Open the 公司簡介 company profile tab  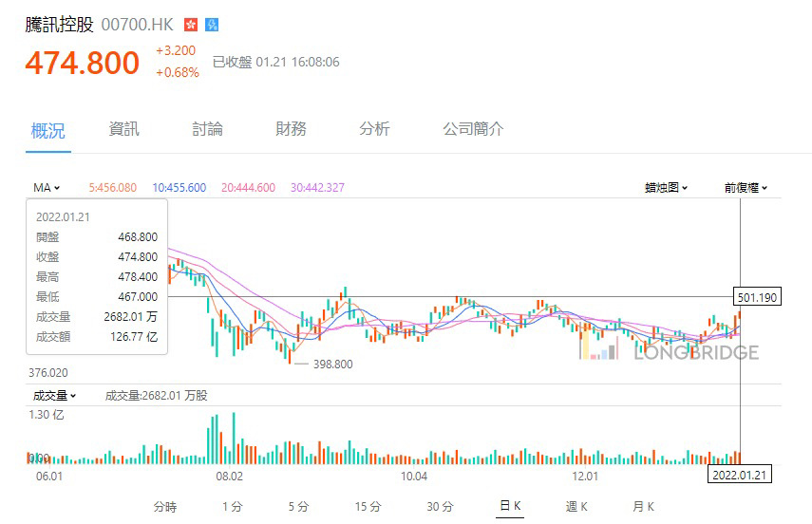[x=473, y=129]
